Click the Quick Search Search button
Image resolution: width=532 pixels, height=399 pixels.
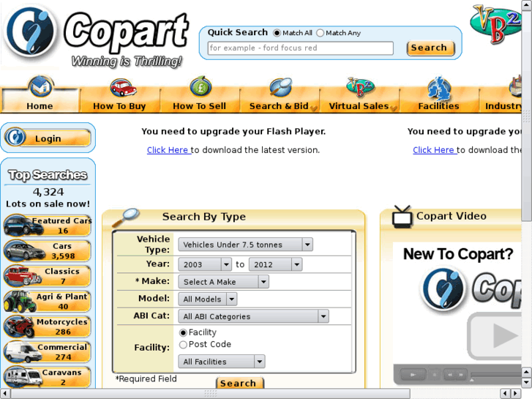point(430,48)
